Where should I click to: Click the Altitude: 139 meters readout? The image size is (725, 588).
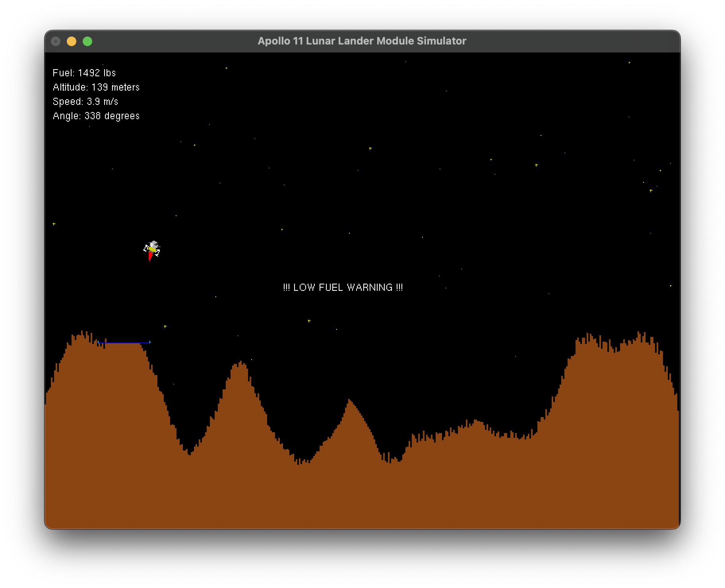click(x=97, y=87)
